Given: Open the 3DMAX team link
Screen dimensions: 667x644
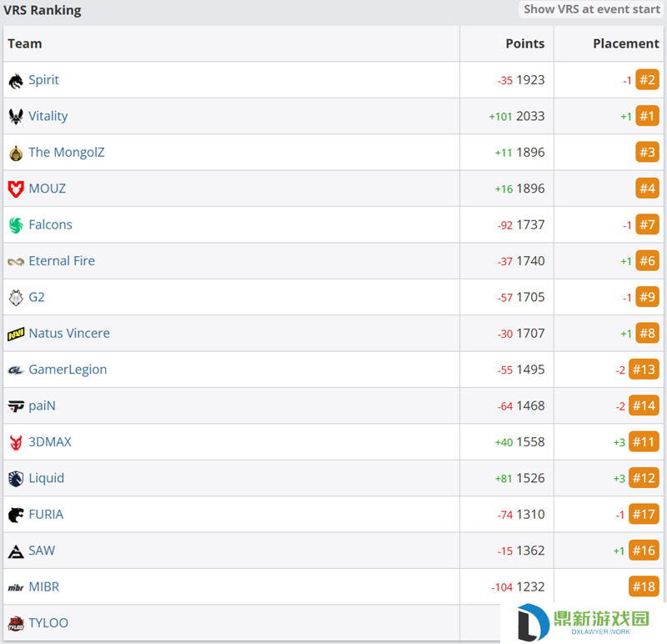Looking at the screenshot, I should point(50,442).
